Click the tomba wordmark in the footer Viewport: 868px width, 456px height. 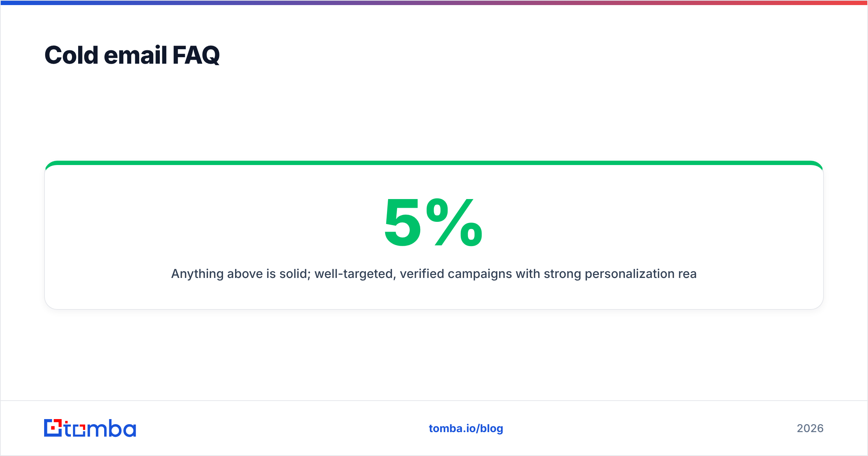point(100,428)
